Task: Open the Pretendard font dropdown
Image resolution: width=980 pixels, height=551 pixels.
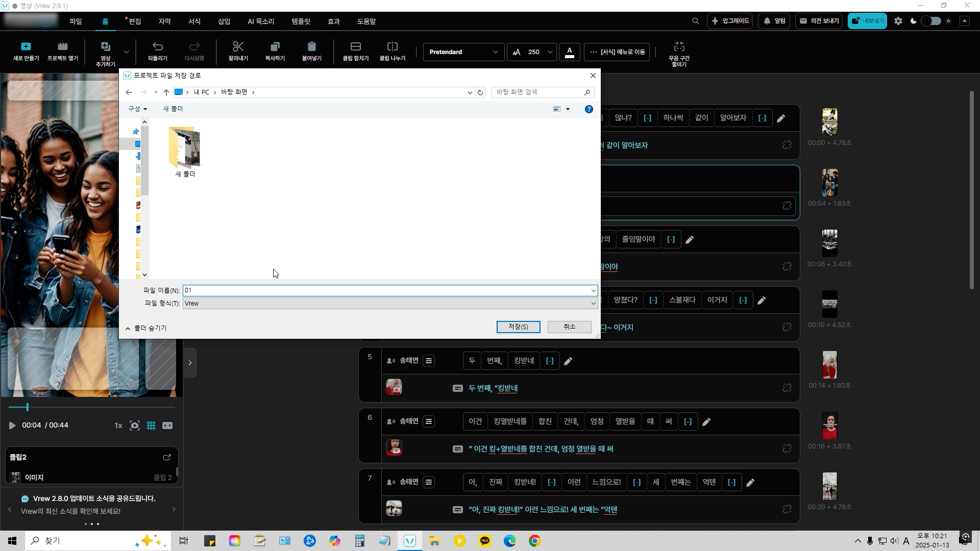Action: click(x=463, y=52)
